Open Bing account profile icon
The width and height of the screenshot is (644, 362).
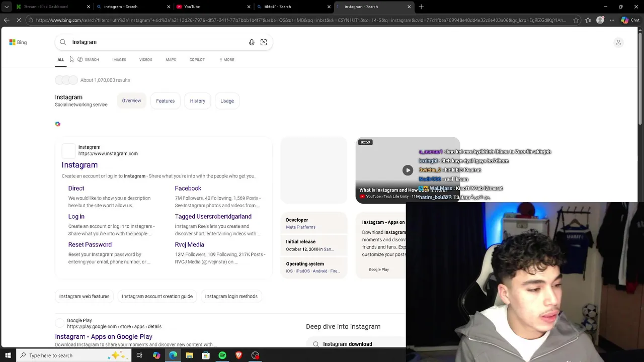point(618,42)
